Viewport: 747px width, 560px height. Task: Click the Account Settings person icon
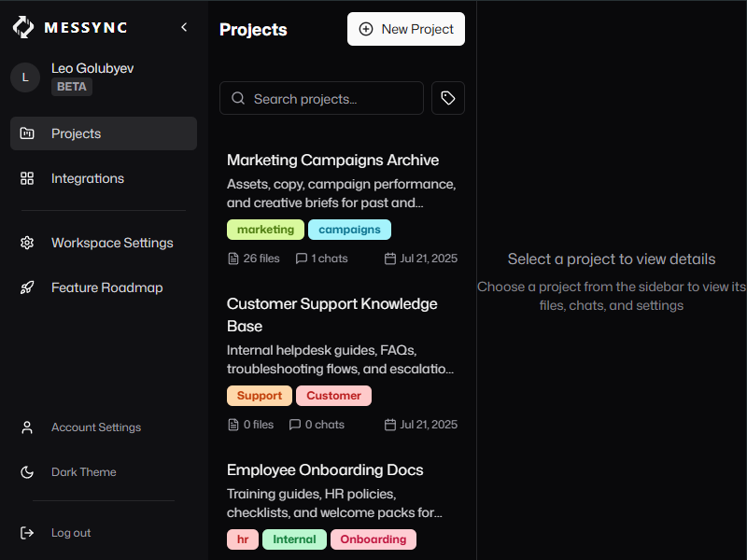[27, 427]
